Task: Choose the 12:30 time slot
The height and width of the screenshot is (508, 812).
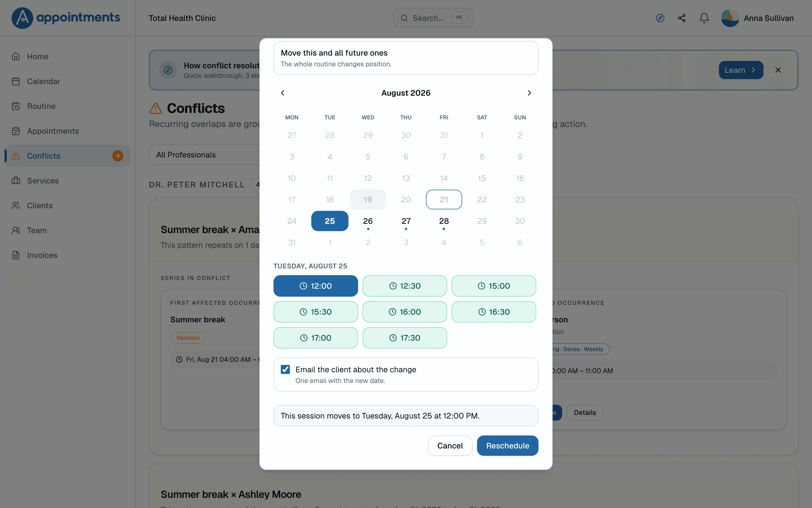Action: click(405, 286)
